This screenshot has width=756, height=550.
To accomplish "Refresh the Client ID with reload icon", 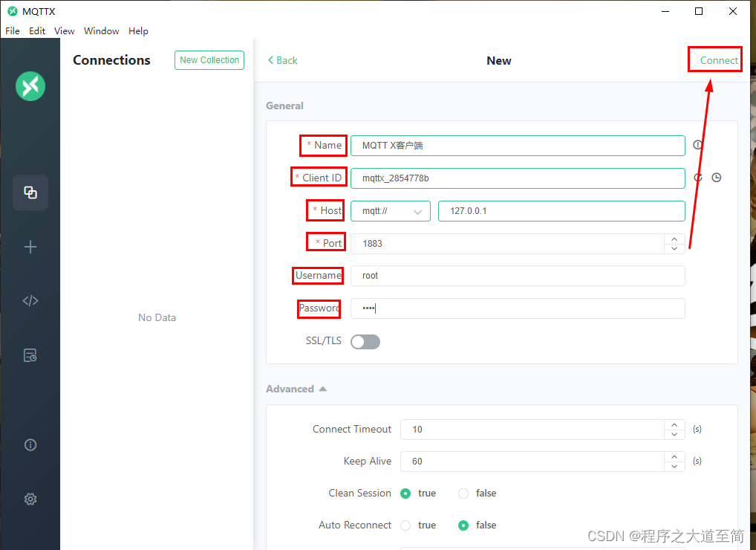I will tap(698, 178).
